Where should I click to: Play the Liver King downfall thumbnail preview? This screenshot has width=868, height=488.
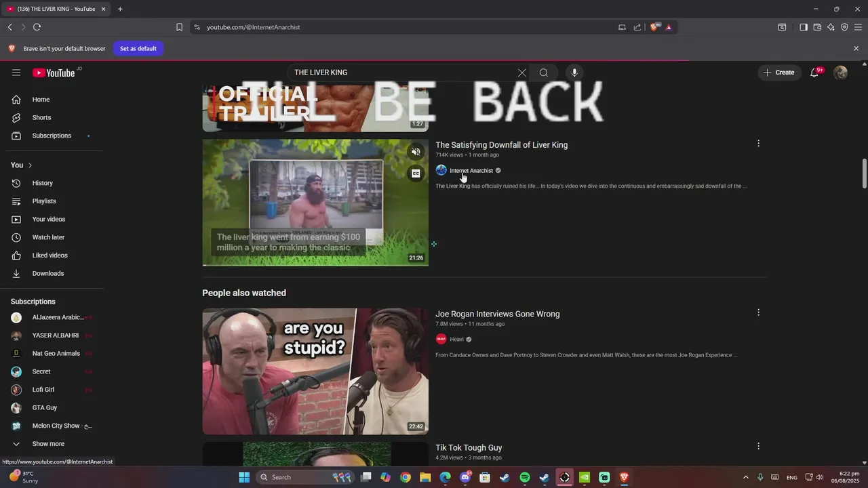315,203
